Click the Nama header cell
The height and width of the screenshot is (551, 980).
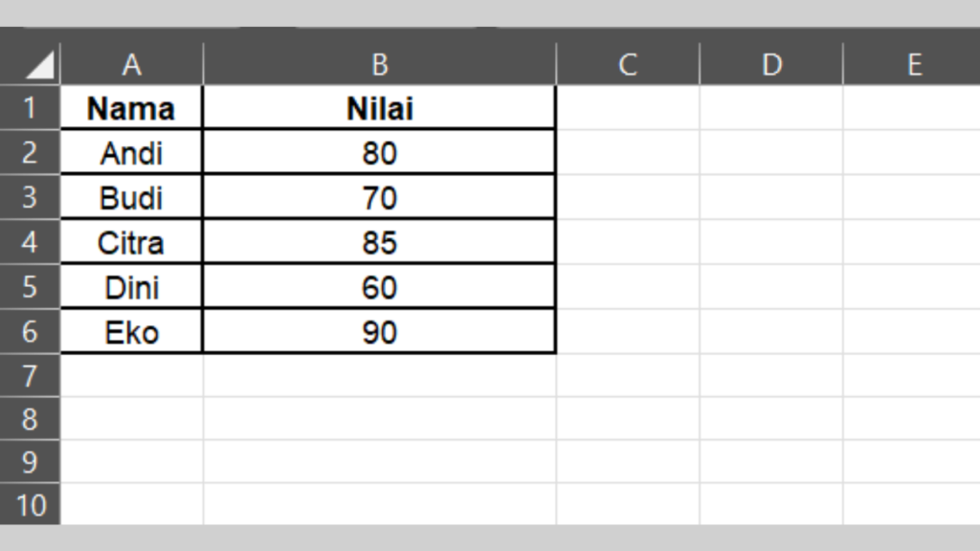click(x=132, y=108)
